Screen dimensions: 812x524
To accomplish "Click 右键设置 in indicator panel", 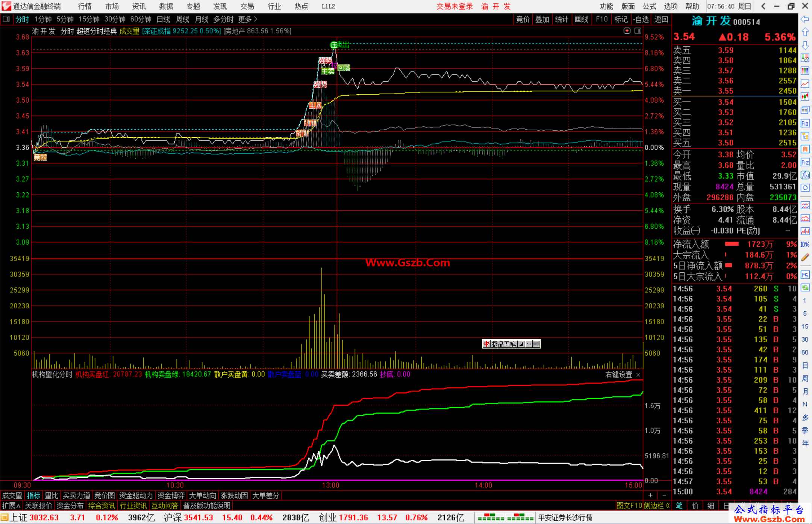I will (619, 375).
